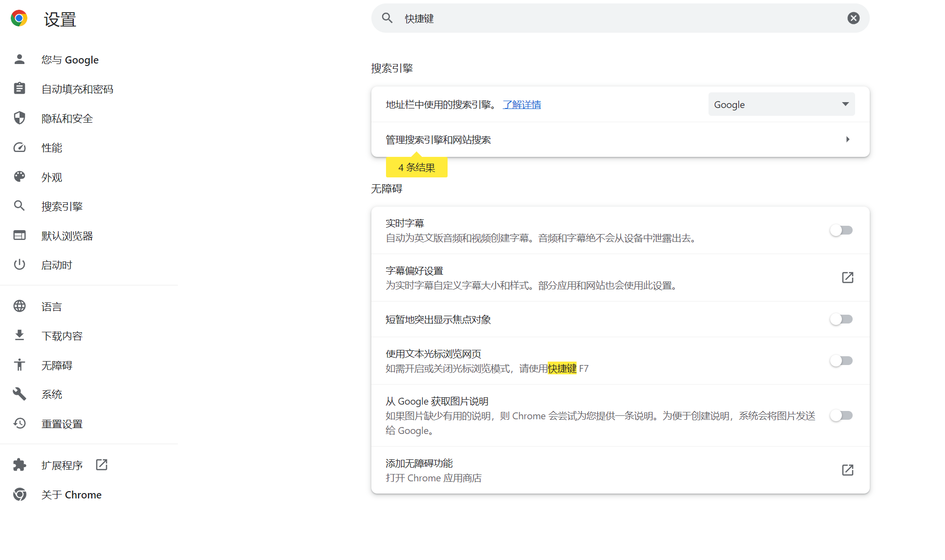This screenshot has height=560, width=945.
Task: Click the highlighted 快捷键 text in description
Action: tap(562, 368)
